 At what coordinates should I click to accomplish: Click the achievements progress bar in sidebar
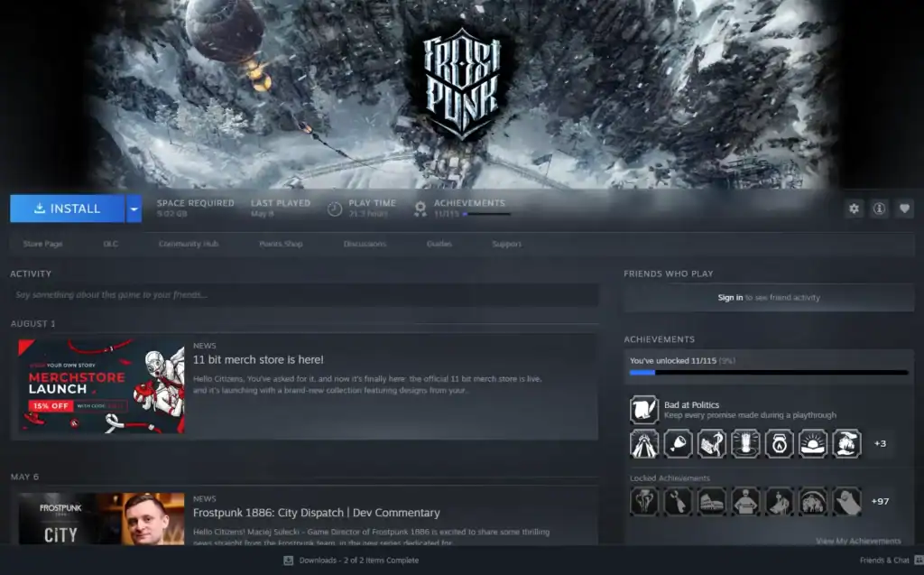click(769, 372)
